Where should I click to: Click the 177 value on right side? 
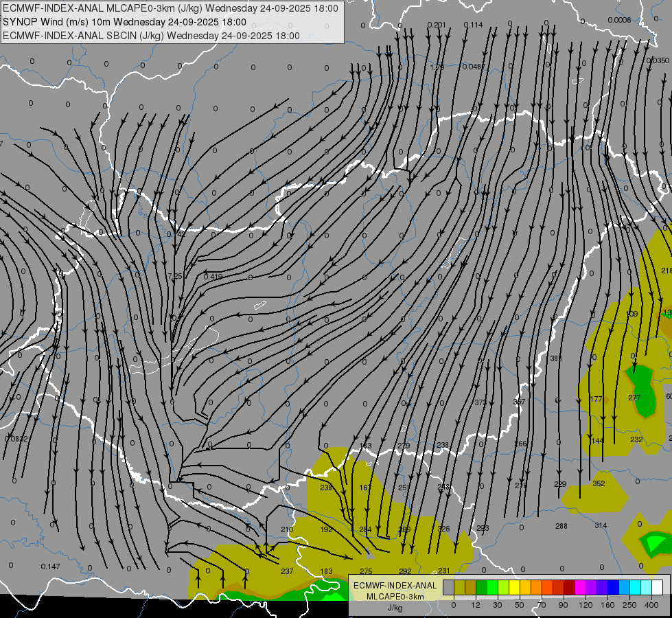pos(596,399)
